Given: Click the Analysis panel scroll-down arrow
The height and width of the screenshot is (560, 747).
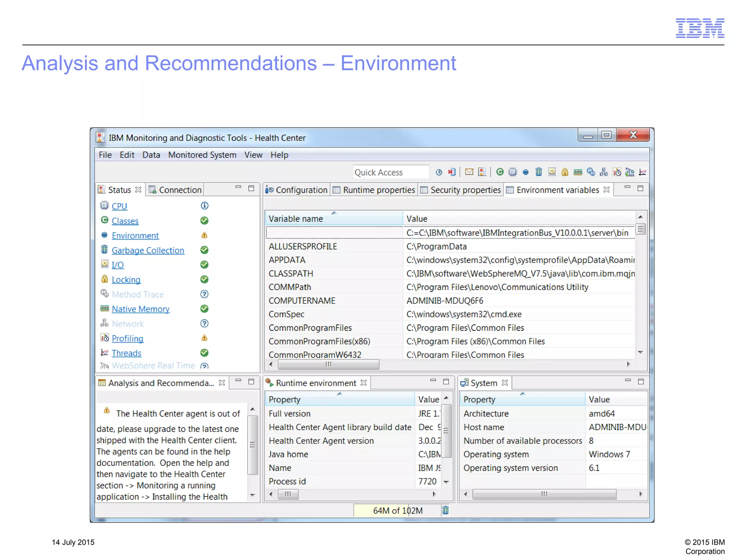Looking at the screenshot, I should point(252,495).
